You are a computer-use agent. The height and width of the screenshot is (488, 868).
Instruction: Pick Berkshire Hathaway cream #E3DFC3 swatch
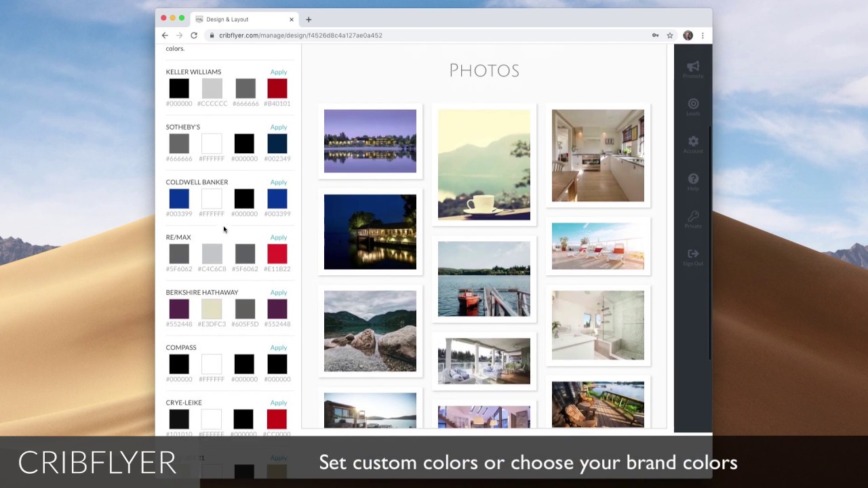[212, 309]
